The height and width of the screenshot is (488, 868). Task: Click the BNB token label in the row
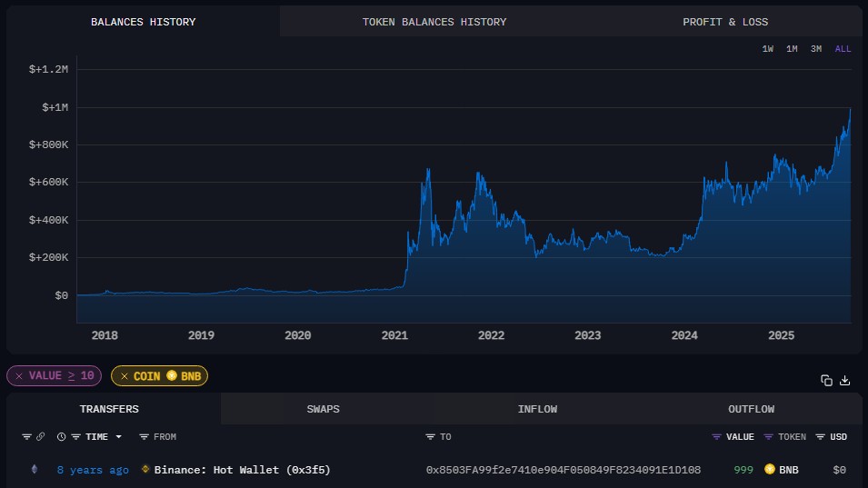(x=789, y=470)
